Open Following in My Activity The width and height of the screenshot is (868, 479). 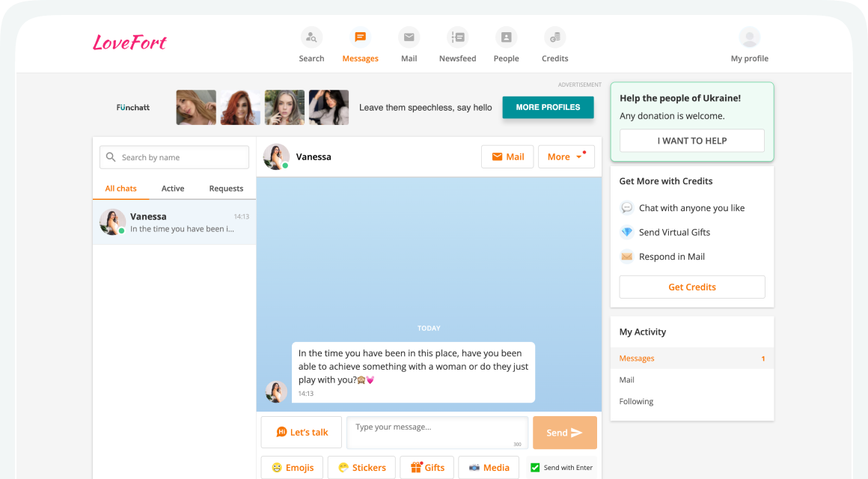point(637,402)
